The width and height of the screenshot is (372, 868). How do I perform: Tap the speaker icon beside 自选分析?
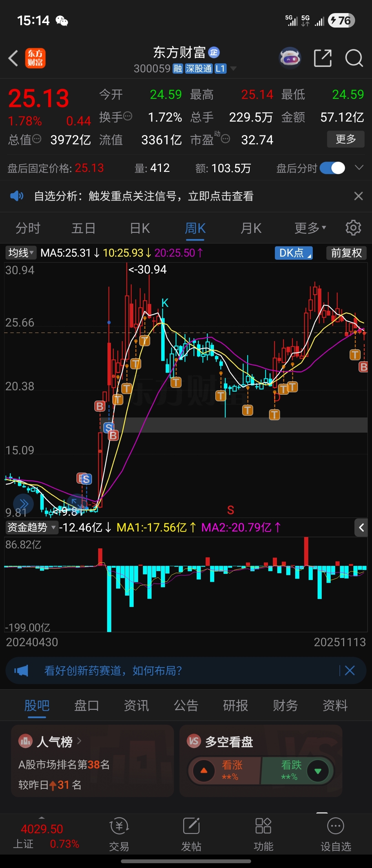tap(17, 196)
